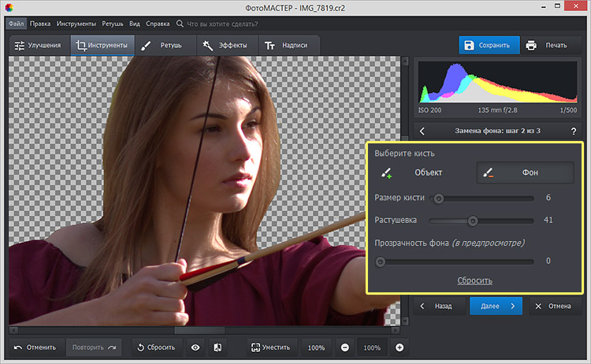Open the Вид menu
This screenshot has width=591, height=364.
135,24
